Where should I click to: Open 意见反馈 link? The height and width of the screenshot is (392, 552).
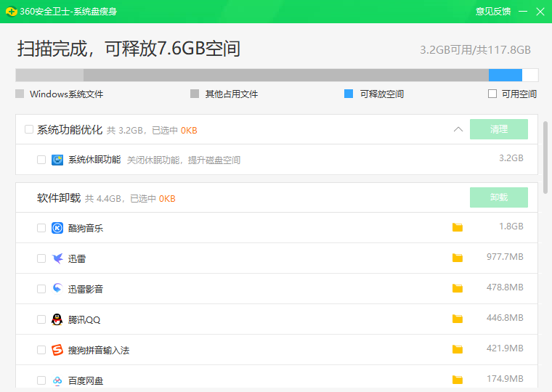493,12
